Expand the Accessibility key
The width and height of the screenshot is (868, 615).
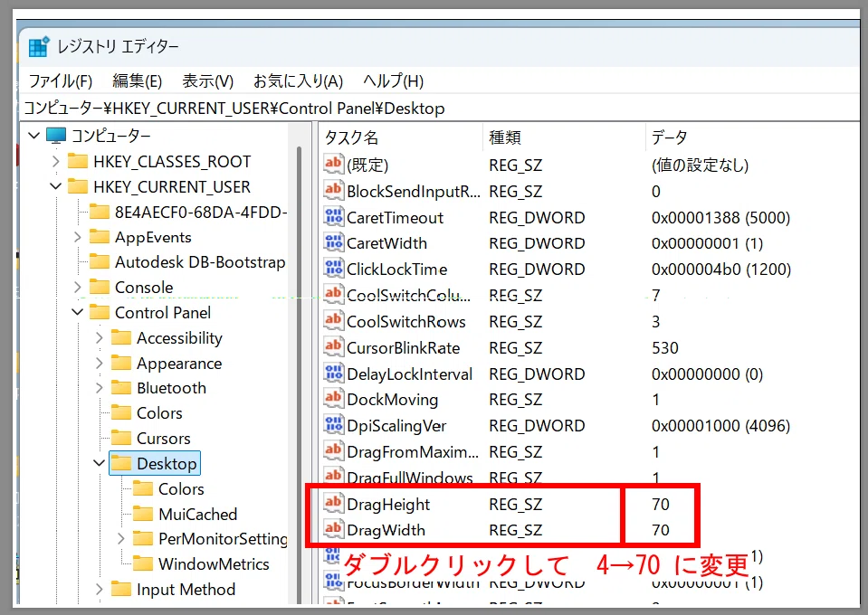99,338
